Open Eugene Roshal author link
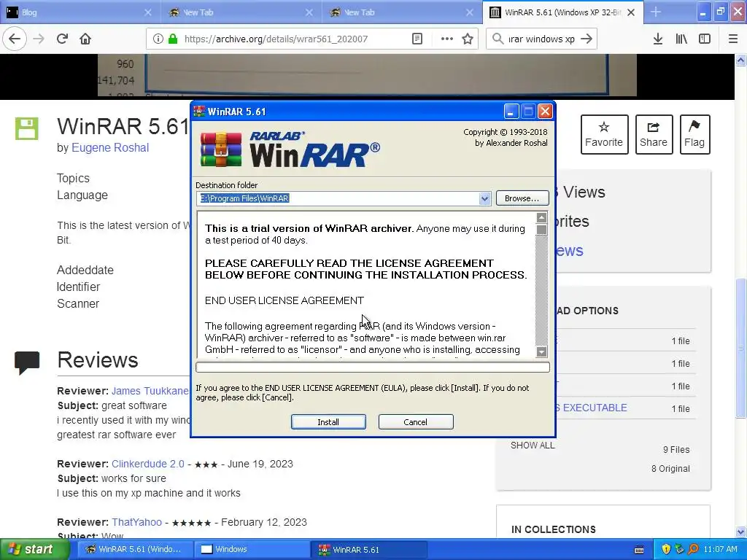This screenshot has height=560, width=747. (x=110, y=148)
